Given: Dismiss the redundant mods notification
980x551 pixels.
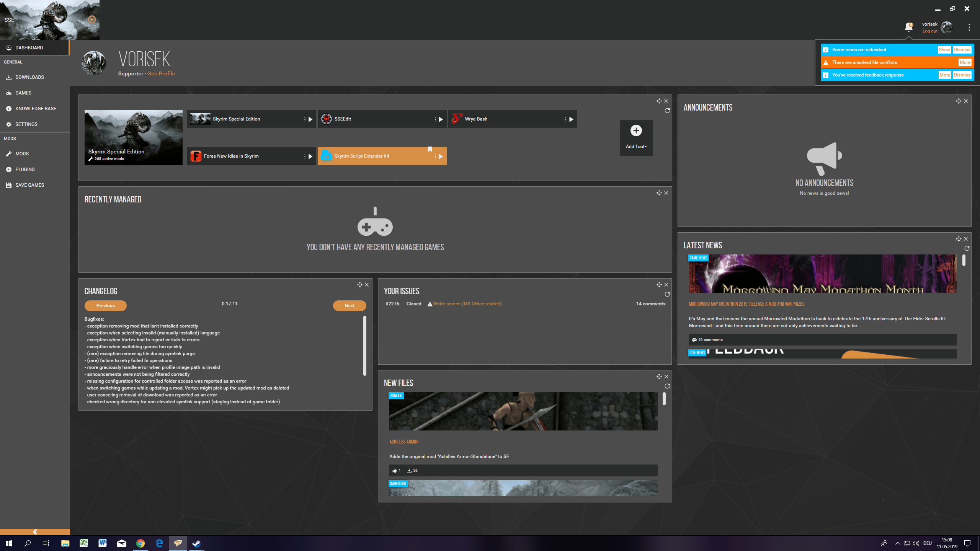Looking at the screenshot, I should click(x=962, y=50).
